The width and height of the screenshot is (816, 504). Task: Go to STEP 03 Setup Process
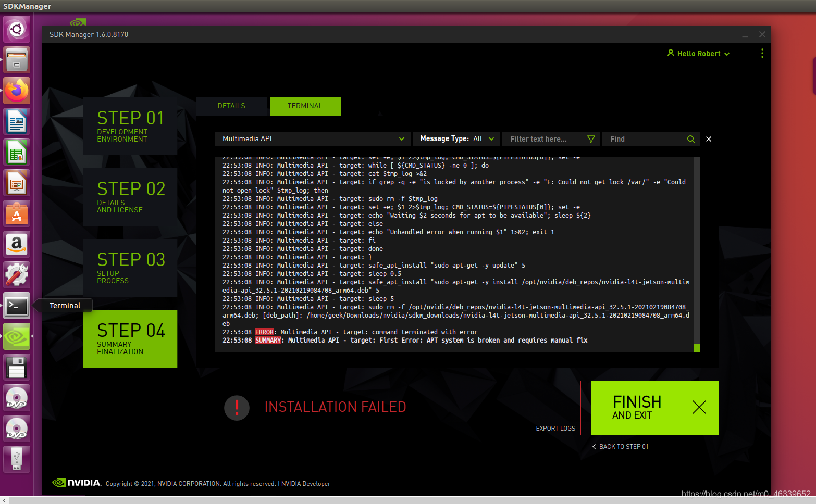click(x=130, y=268)
